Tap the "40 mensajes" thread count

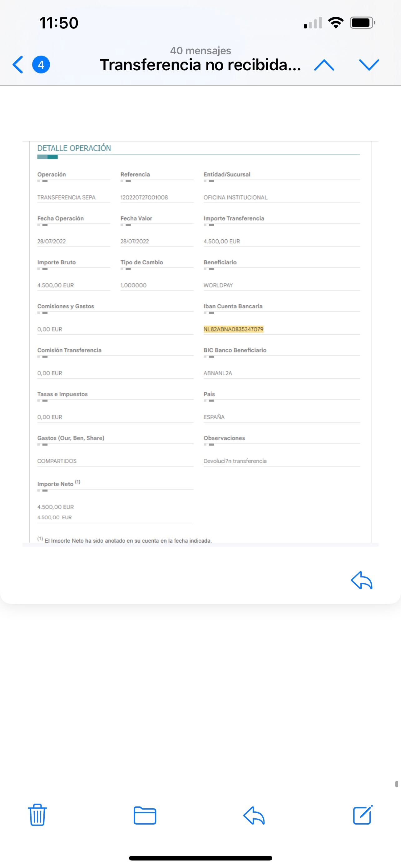pyautogui.click(x=200, y=51)
